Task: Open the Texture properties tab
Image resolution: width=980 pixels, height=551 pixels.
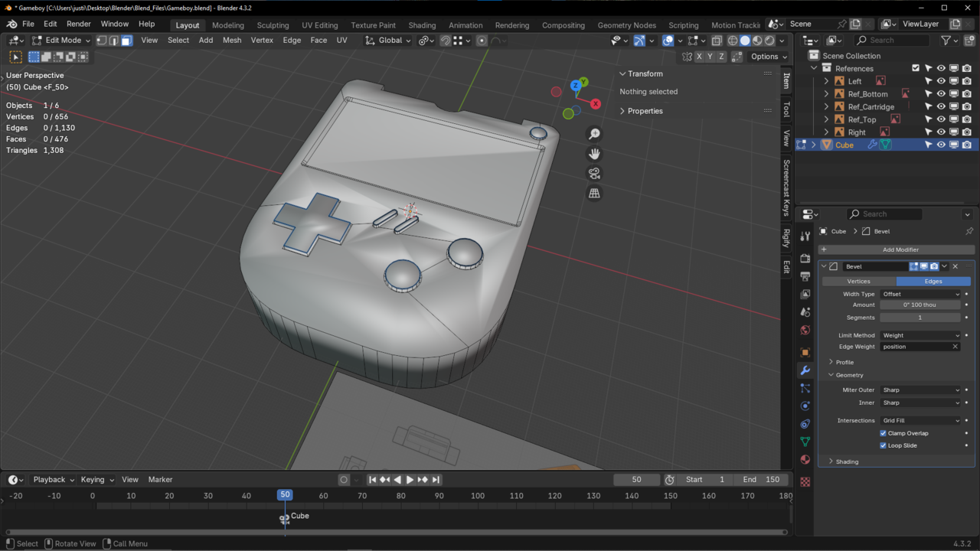Action: coord(805,482)
